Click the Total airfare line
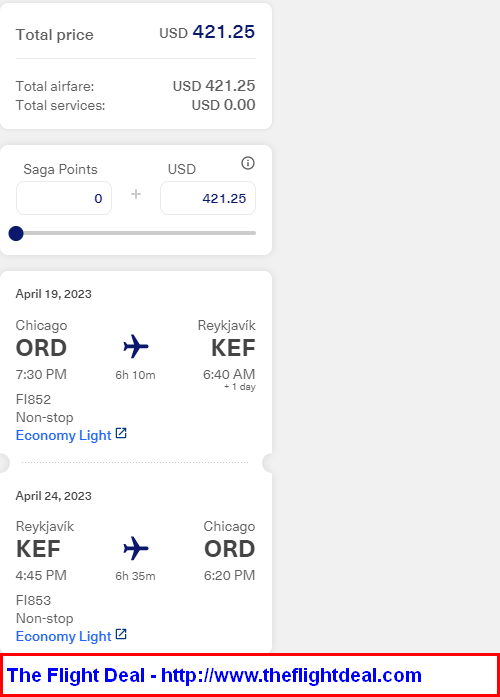500x697 pixels. tap(136, 86)
